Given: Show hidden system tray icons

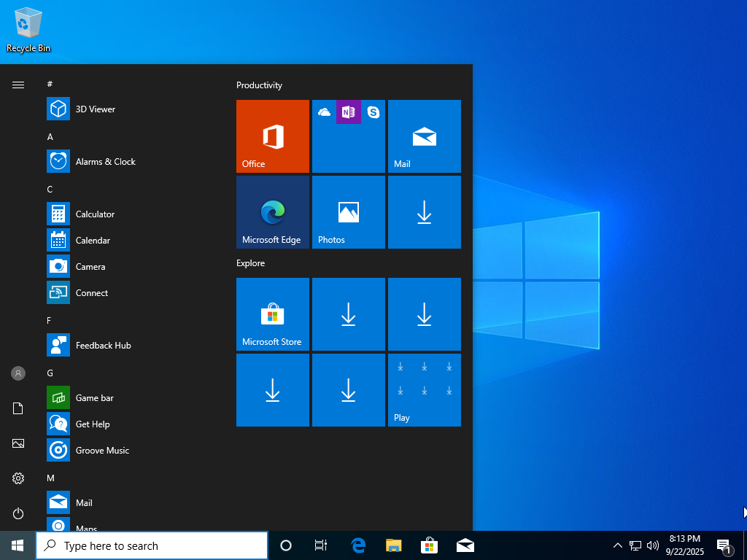Looking at the screenshot, I should pos(618,545).
